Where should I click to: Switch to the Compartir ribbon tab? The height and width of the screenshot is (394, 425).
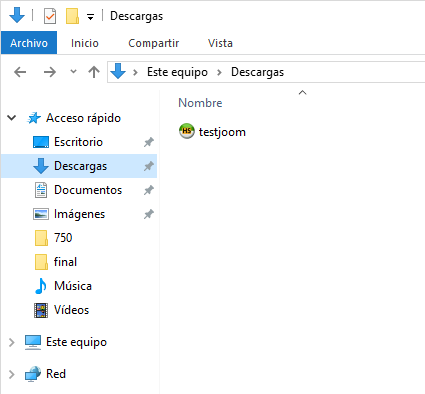(154, 43)
